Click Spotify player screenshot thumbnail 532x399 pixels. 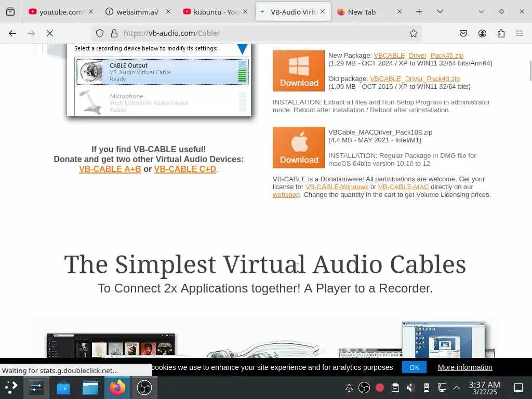111,346
